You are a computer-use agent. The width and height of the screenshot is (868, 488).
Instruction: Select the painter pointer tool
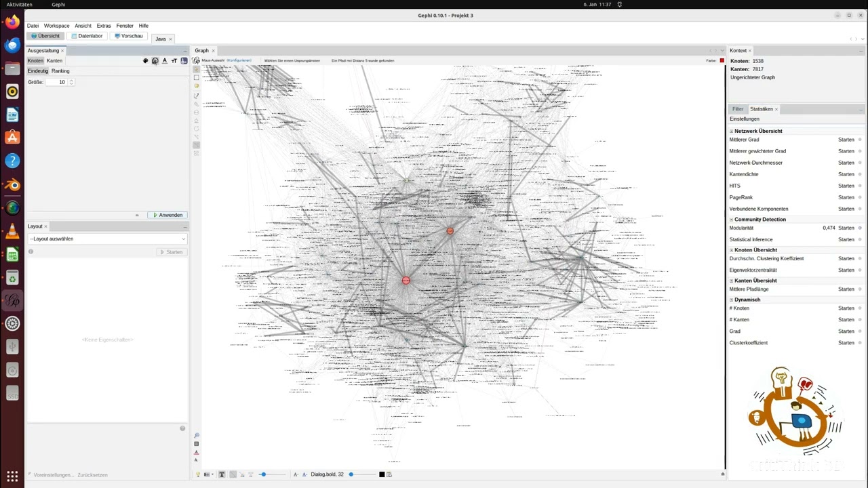coord(197,96)
